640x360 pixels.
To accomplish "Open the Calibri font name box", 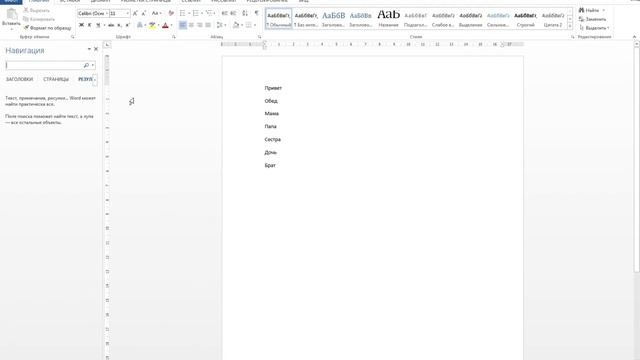I will tap(93, 13).
